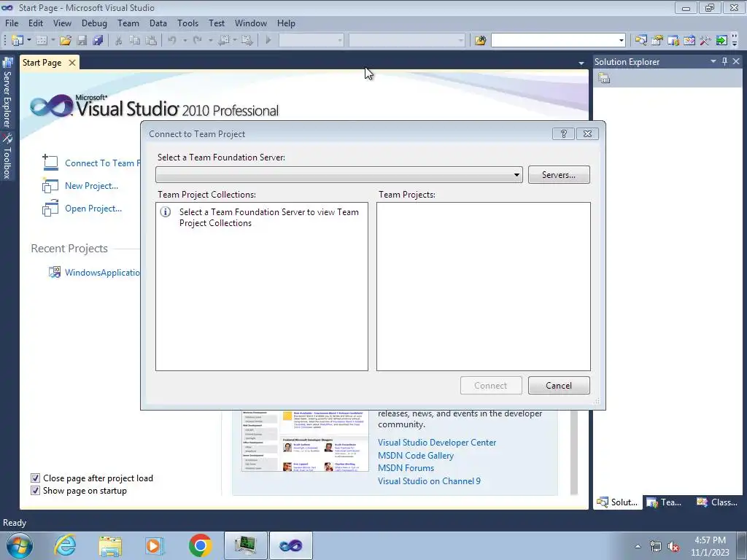Click the Object Browser toolbar icon
The height and width of the screenshot is (560, 747).
tap(689, 41)
